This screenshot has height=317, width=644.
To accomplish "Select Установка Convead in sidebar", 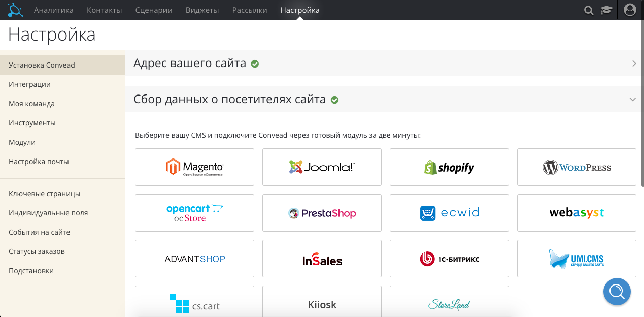I will pyautogui.click(x=62, y=65).
